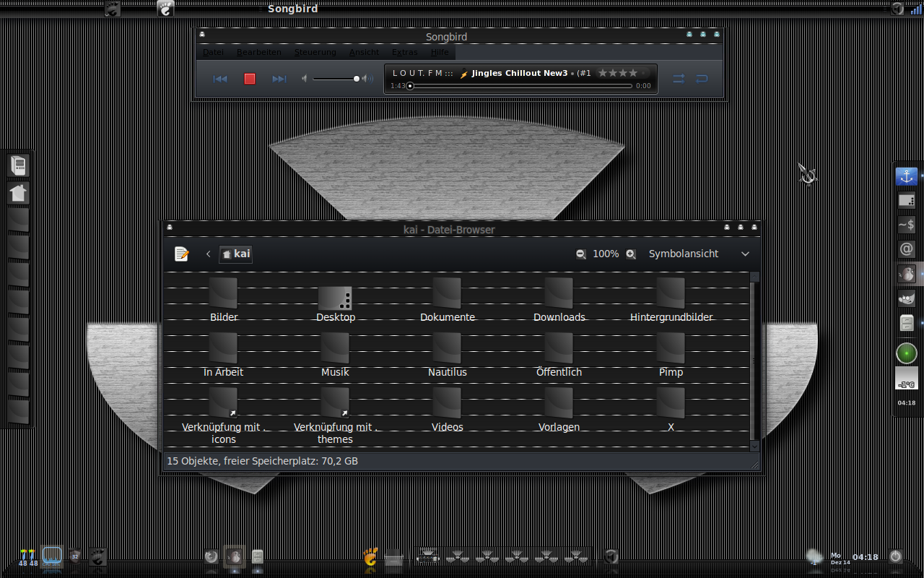The image size is (924, 578).
Task: Click the volume icon in top panel
Action: click(897, 9)
